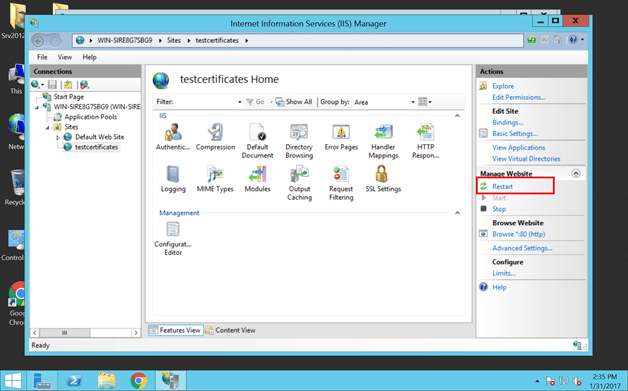Open Chrome from the taskbar
628x391 pixels.
tap(139, 380)
